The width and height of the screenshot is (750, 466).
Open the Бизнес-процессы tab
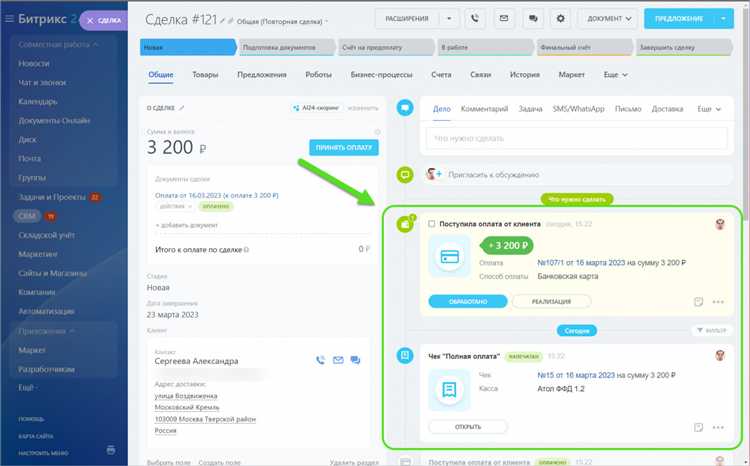click(381, 75)
